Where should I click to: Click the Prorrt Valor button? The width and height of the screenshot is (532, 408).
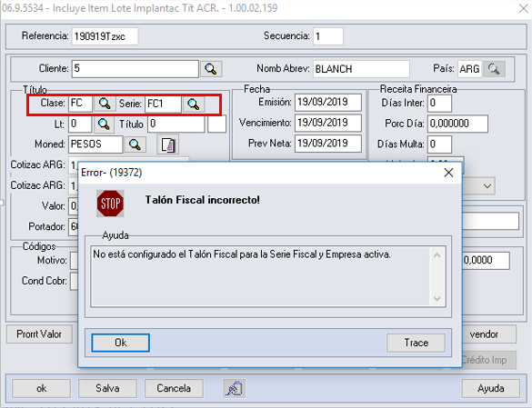tap(39, 334)
